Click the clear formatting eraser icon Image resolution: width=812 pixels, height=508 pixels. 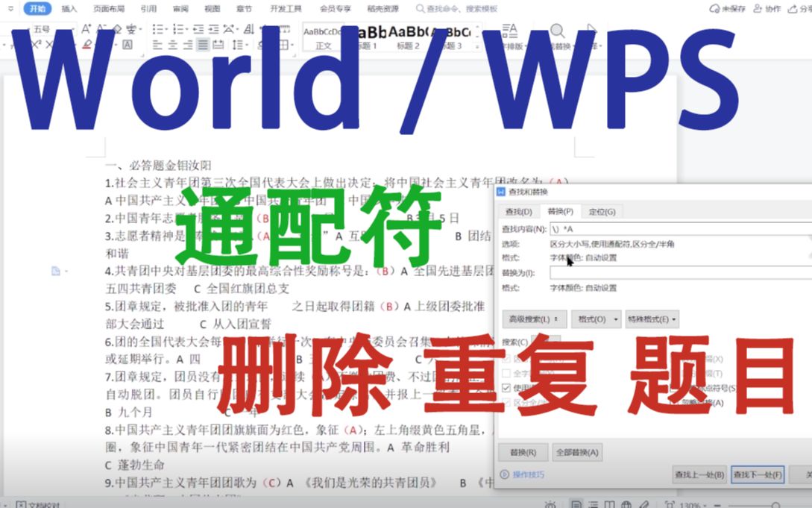click(117, 30)
